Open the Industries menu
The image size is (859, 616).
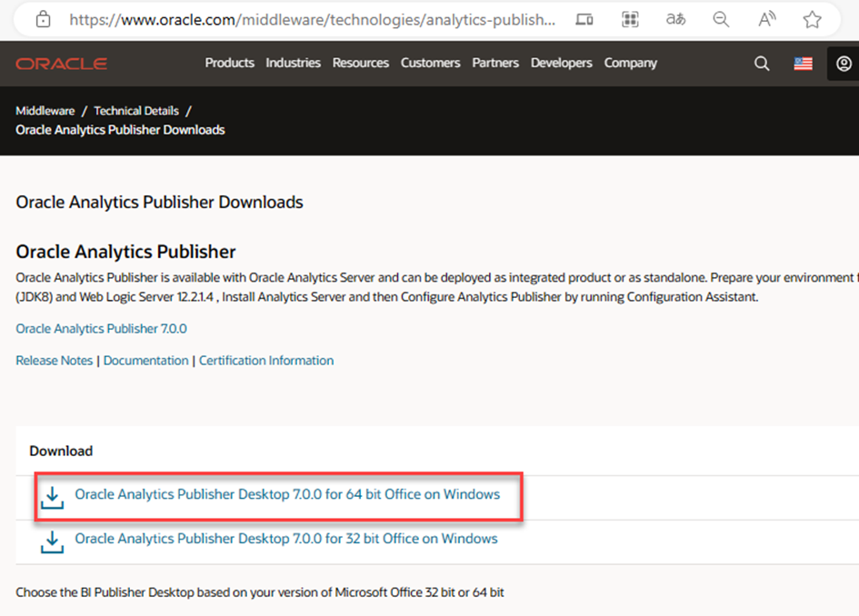point(293,63)
